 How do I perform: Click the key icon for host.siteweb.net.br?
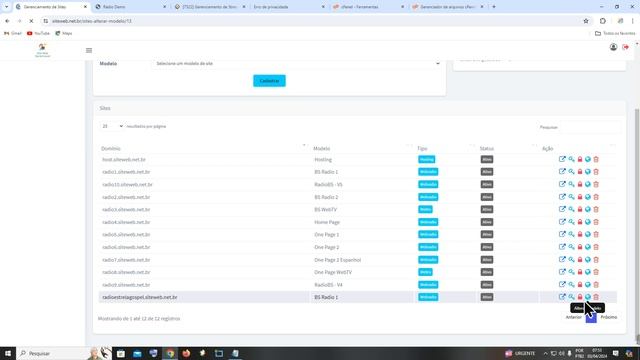[x=571, y=159]
